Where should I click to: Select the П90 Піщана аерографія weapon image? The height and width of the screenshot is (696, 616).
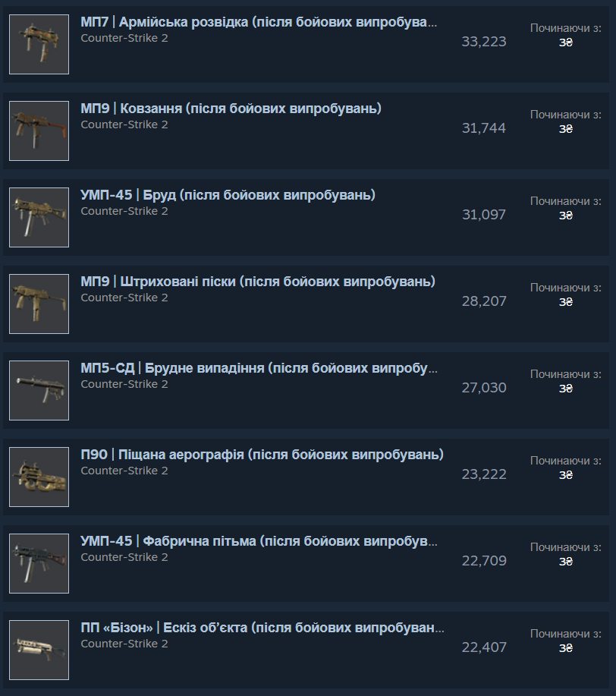[39, 477]
